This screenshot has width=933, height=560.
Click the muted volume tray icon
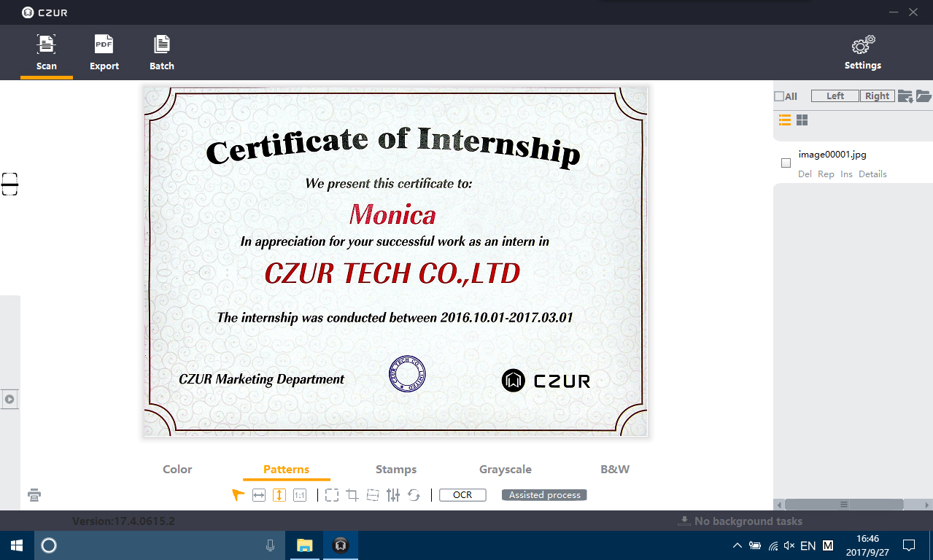790,545
